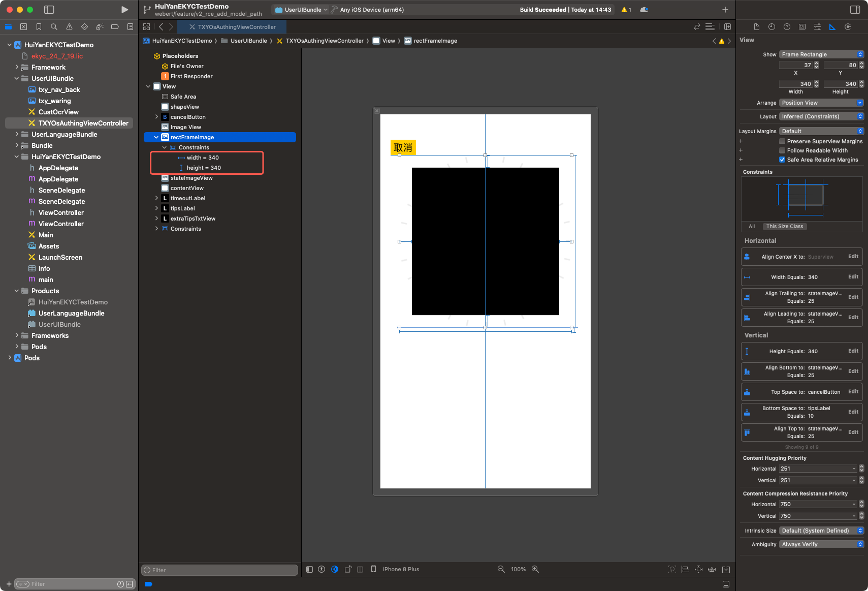Collapse the UserUIBundle folder

[17, 78]
